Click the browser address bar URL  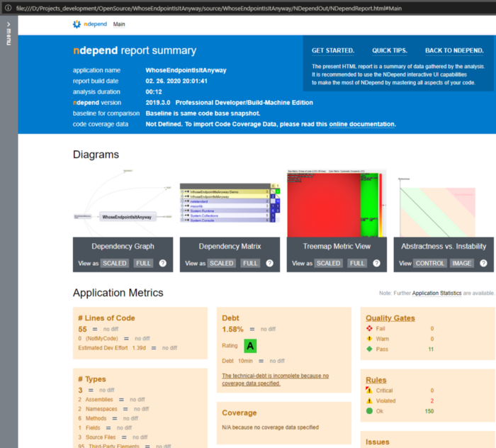click(x=209, y=9)
